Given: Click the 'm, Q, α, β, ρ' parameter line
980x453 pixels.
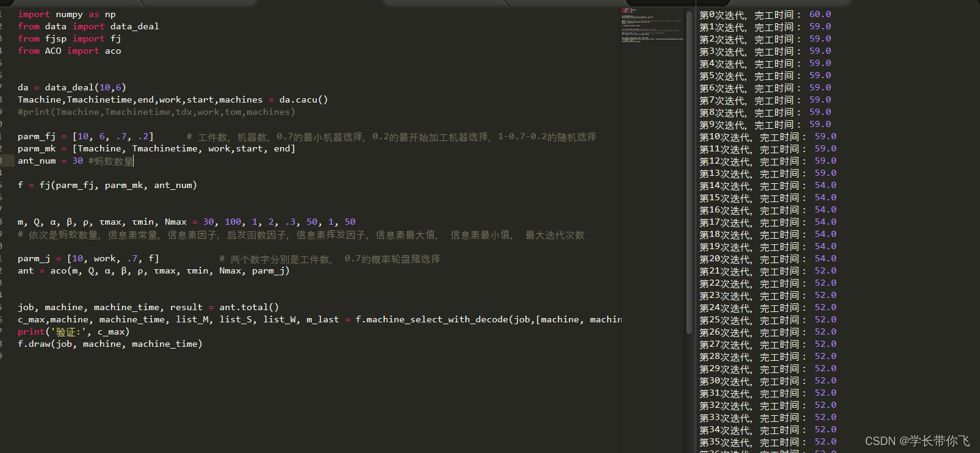Looking at the screenshot, I should click(186, 222).
